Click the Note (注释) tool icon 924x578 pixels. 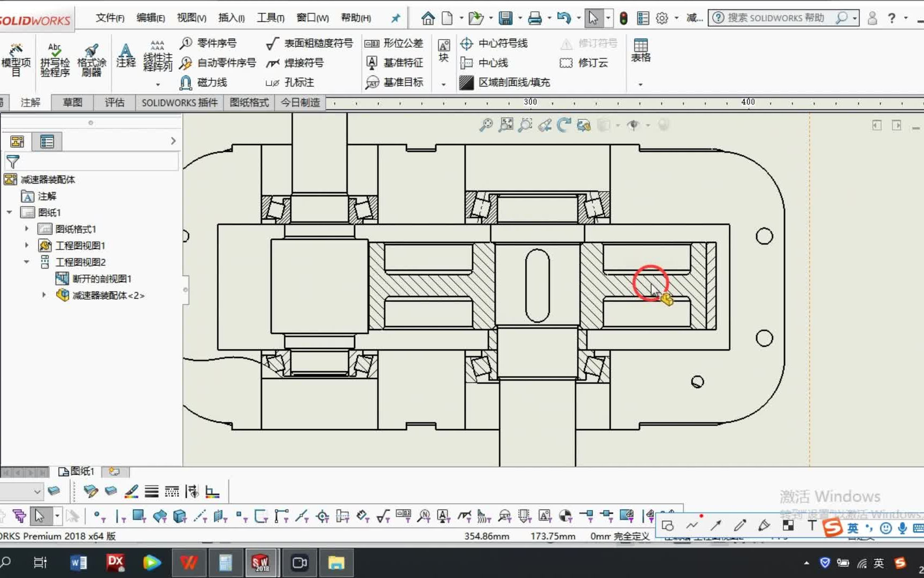point(126,55)
